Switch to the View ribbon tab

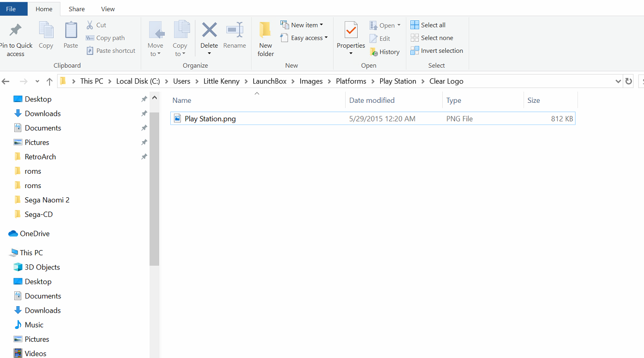108,9
